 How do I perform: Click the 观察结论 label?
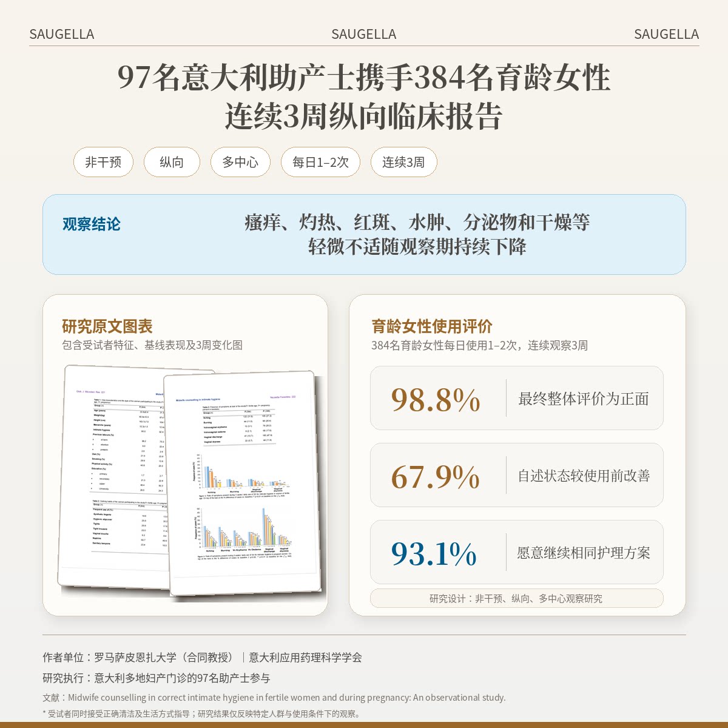(92, 224)
